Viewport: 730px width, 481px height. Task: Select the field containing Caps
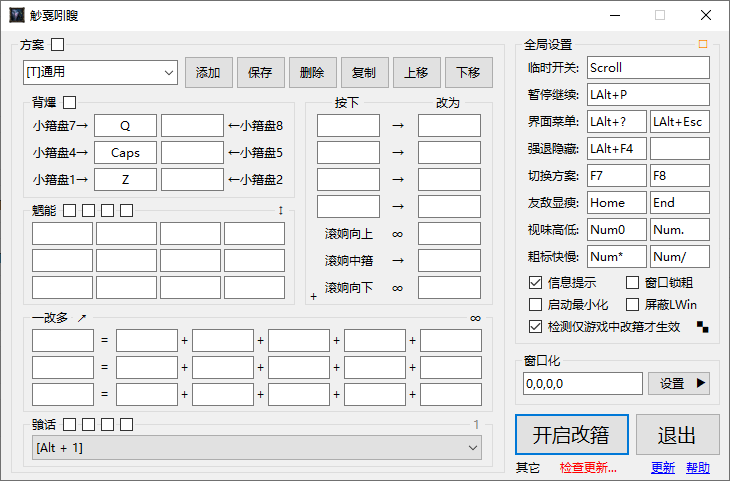pyautogui.click(x=125, y=153)
